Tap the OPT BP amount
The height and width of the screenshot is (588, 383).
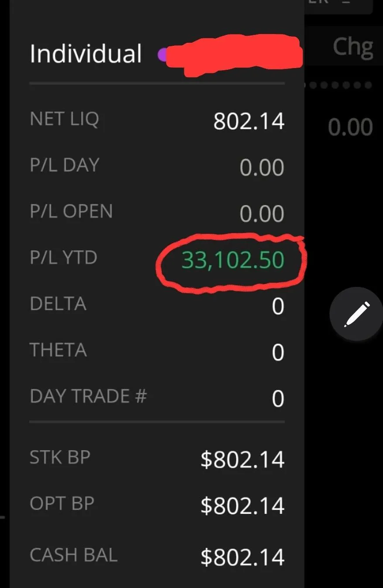[242, 506]
